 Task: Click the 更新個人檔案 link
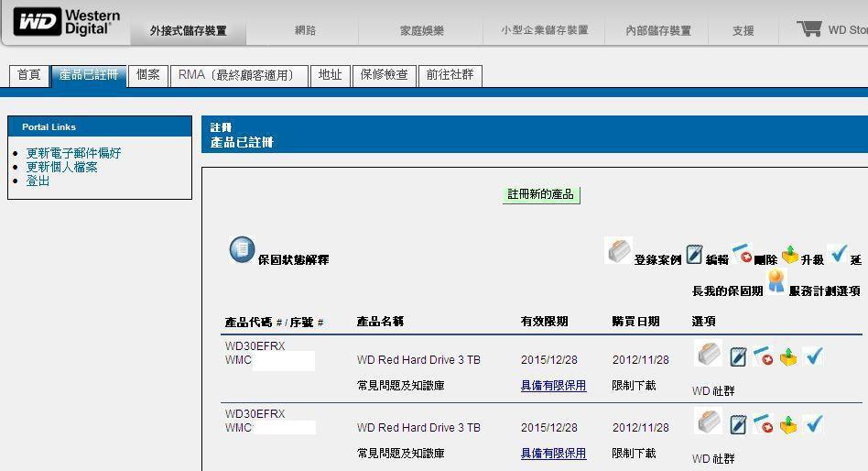61,167
